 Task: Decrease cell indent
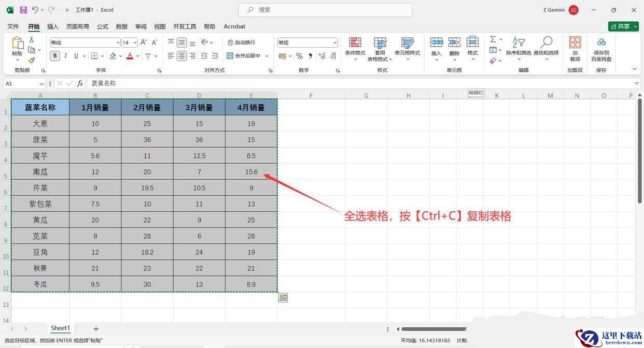(204, 56)
